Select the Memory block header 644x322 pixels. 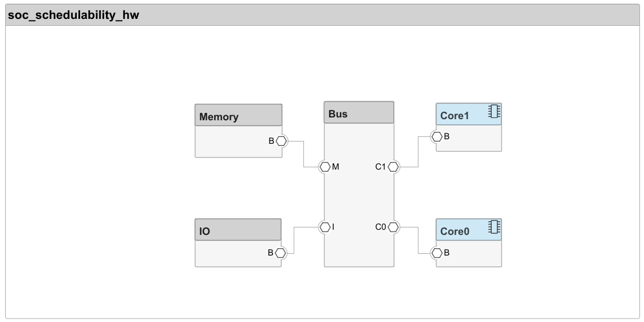tap(238, 115)
